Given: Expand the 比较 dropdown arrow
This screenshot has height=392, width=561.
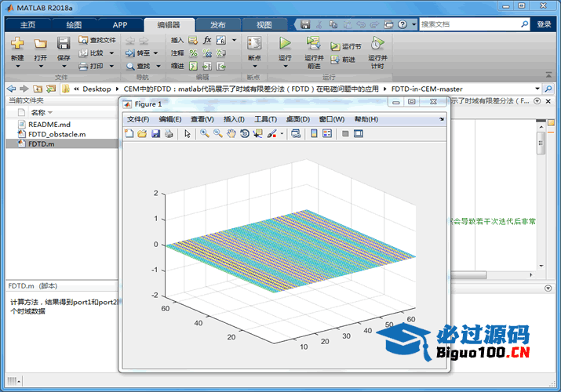Looking at the screenshot, I should click(x=111, y=53).
